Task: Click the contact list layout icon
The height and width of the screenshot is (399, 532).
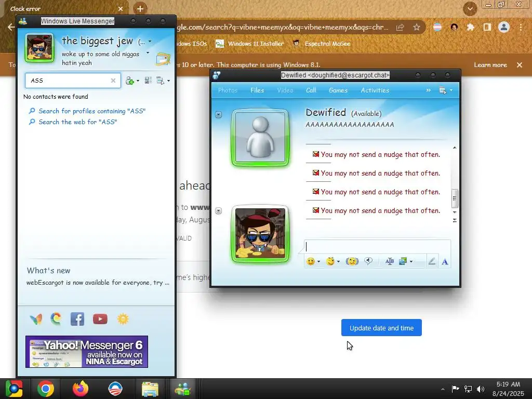Action: click(x=148, y=81)
